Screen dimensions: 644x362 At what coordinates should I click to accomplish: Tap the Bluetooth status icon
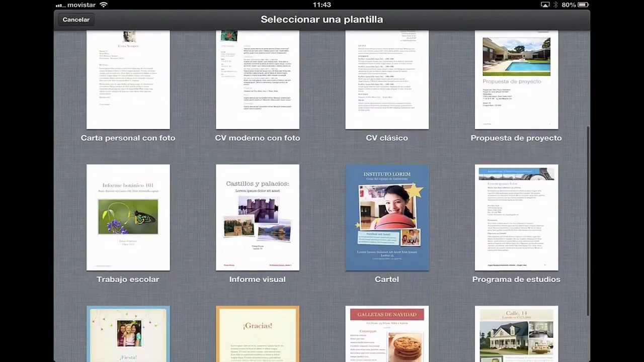(x=556, y=5)
